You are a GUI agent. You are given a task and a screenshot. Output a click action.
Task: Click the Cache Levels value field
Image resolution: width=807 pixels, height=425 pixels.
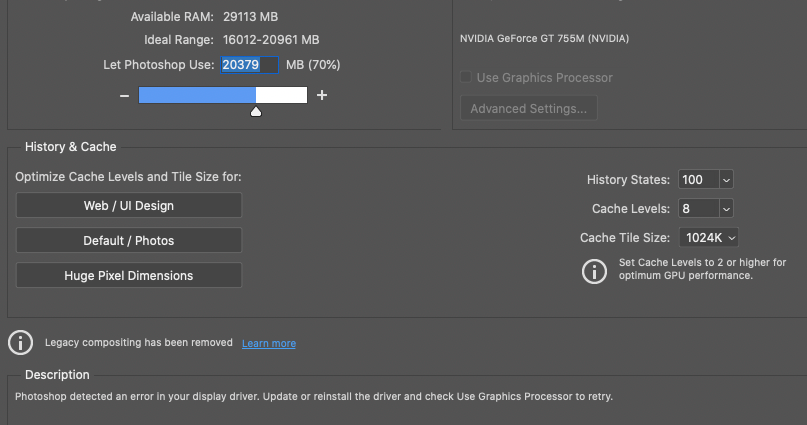point(697,209)
